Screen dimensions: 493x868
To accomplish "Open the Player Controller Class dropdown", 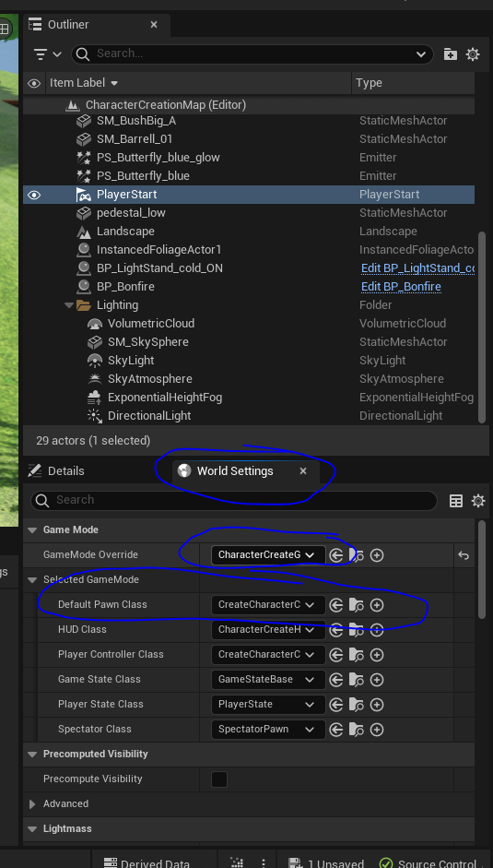I will pyautogui.click(x=268, y=655).
